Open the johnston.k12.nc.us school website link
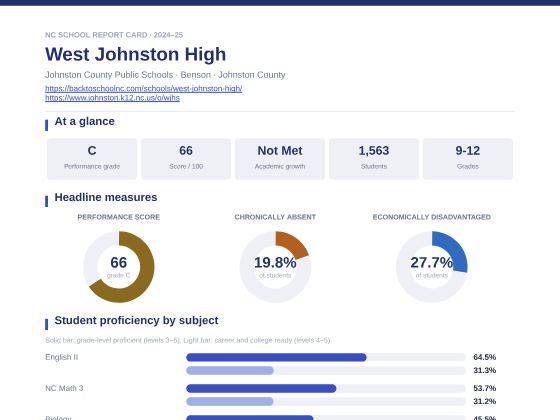The height and width of the screenshot is (420, 560). pos(112,98)
